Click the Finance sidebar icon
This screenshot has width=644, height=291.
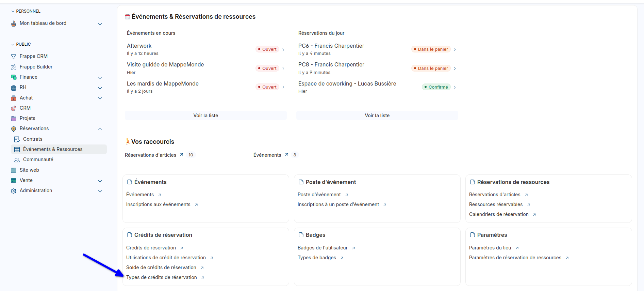pyautogui.click(x=14, y=77)
